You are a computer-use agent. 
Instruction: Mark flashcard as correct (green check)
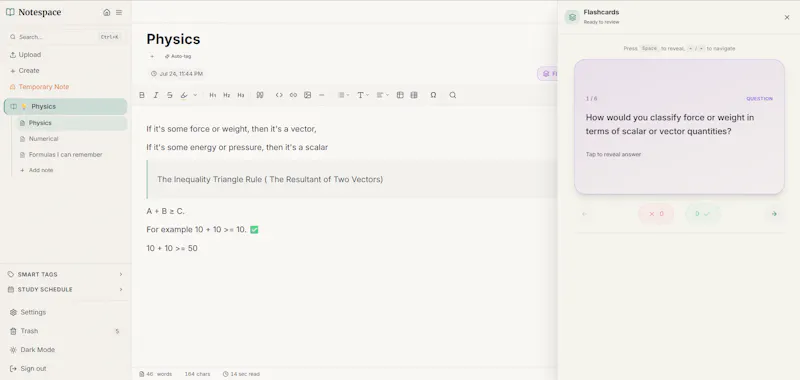[703, 214]
